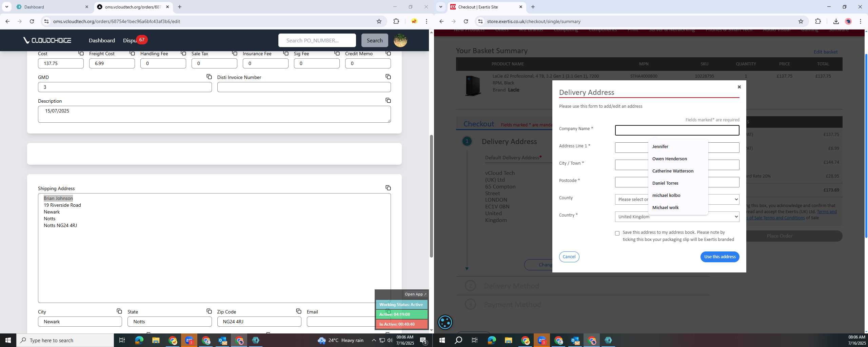Copy the City field icon
This screenshot has width=868, height=347.
[119, 311]
